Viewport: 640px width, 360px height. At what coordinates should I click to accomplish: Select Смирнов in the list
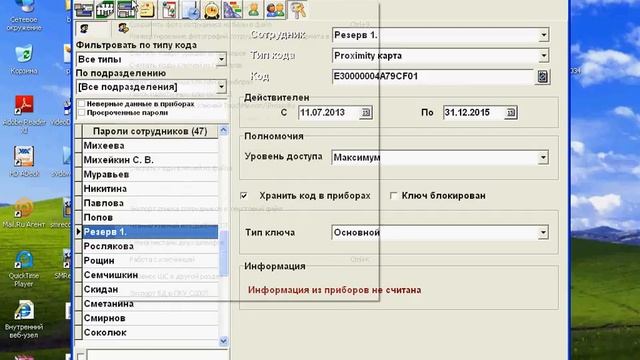tap(150, 318)
